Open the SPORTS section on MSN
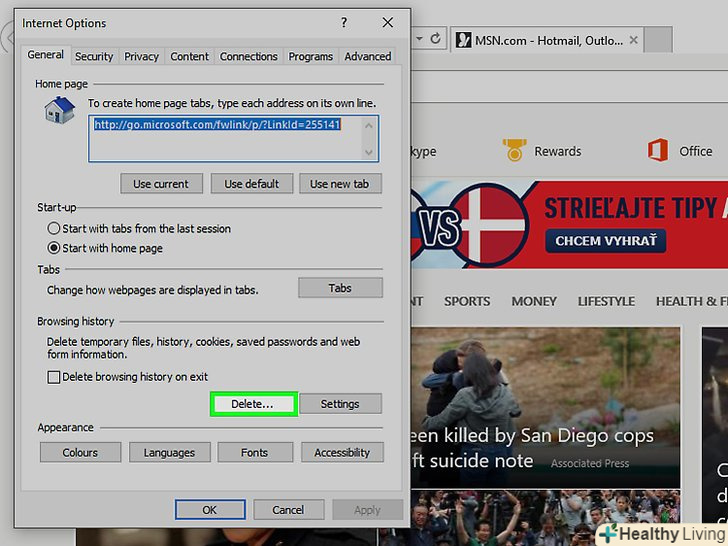 coord(467,301)
